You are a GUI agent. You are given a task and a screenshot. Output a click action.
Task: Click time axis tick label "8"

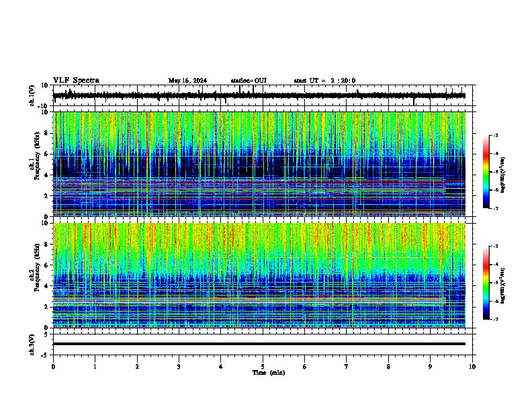click(x=388, y=367)
